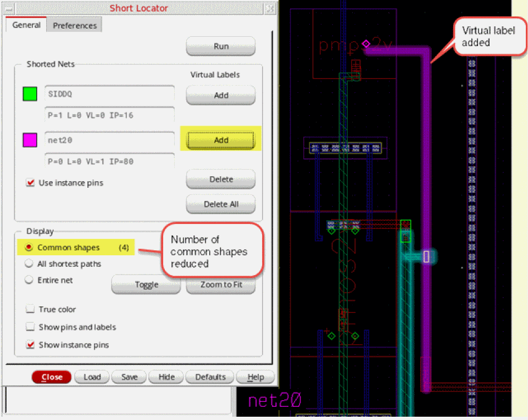This screenshot has width=528, height=420.
Task: Click the Save button
Action: pyautogui.click(x=129, y=377)
